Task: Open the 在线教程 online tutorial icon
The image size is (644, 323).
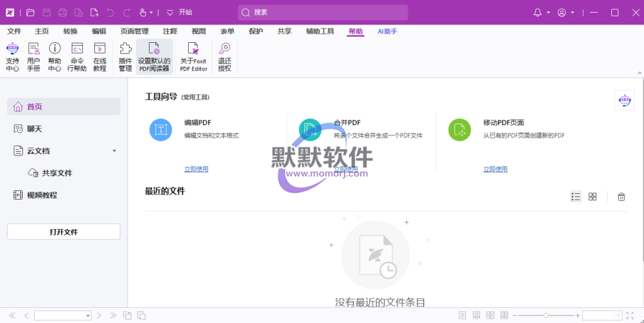Action: click(x=99, y=57)
